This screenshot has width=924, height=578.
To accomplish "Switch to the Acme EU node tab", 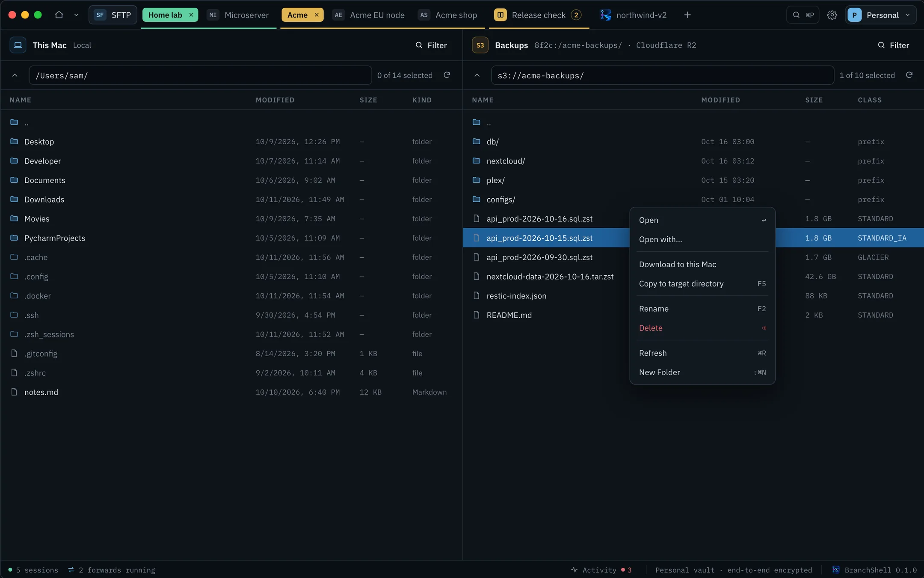I will pyautogui.click(x=369, y=15).
